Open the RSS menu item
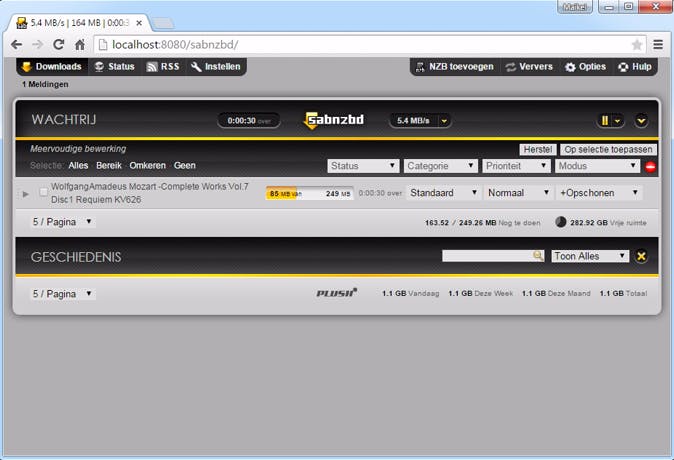 coord(163,67)
